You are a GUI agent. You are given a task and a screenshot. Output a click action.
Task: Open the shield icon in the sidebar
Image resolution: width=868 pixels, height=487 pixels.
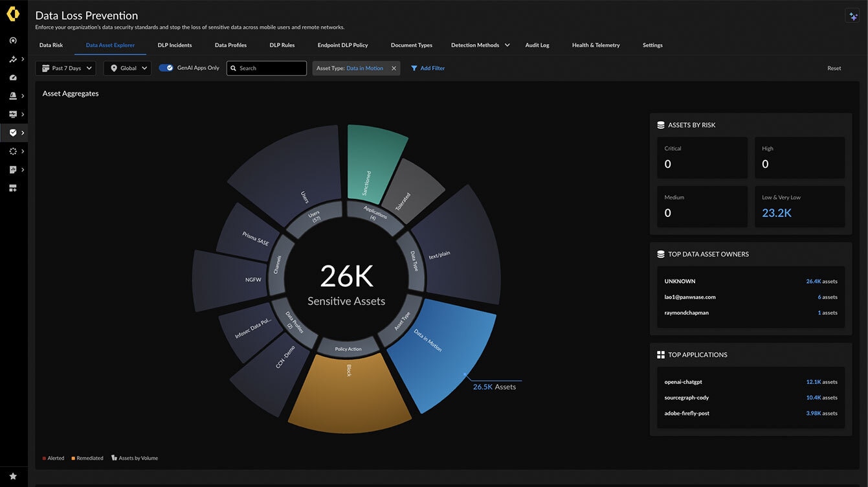click(13, 133)
